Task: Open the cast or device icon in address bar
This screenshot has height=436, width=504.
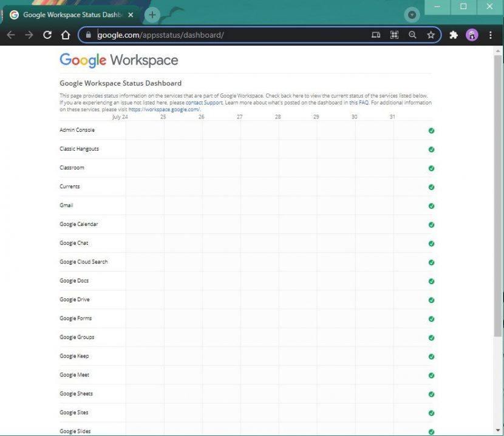Action: pos(376,35)
